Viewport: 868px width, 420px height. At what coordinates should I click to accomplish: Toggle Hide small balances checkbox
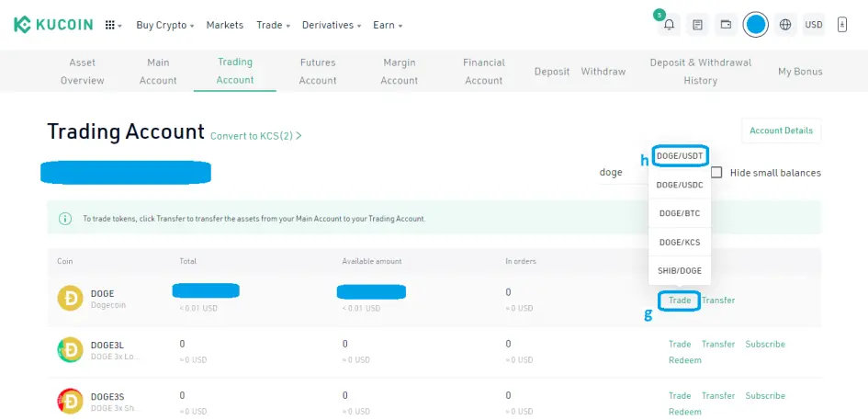click(x=716, y=173)
